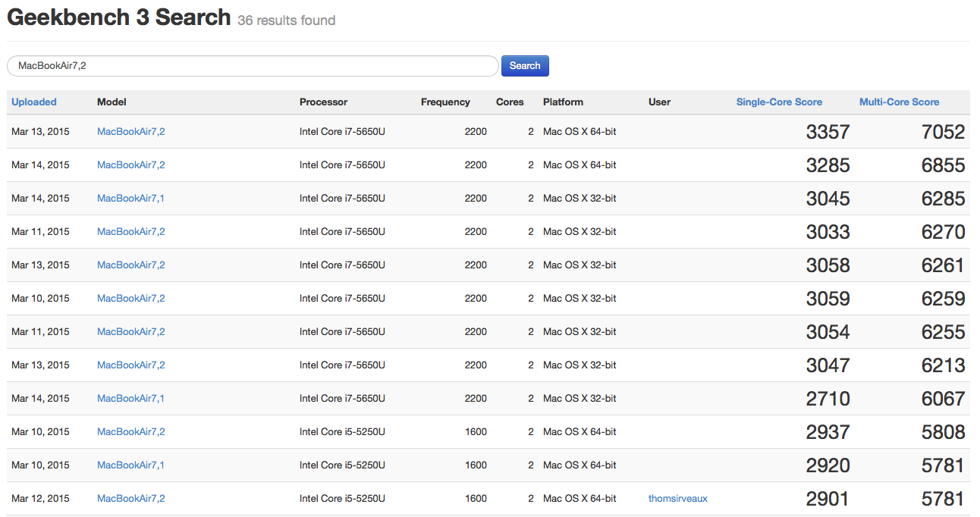Click the Search button
This screenshot has height=517, width=980.
coord(525,66)
